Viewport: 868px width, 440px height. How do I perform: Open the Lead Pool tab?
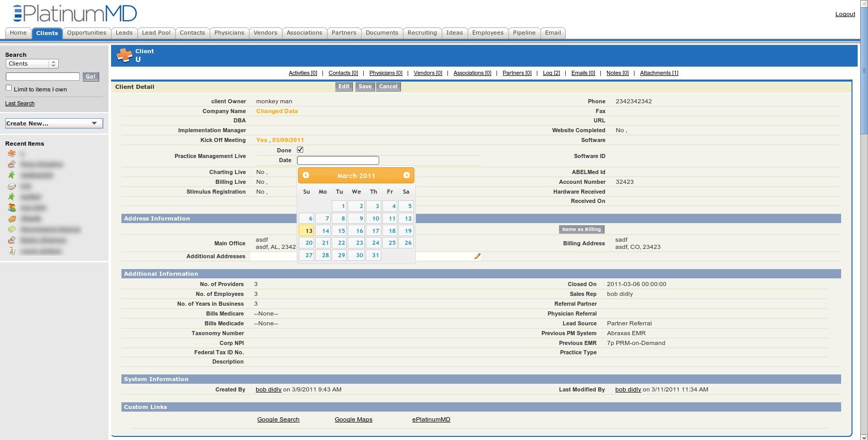click(156, 33)
